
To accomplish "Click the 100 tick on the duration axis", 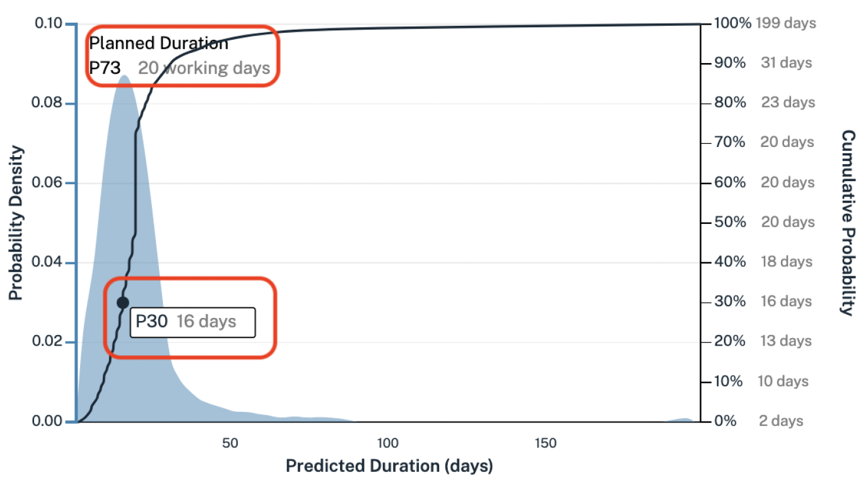I will 387,443.
